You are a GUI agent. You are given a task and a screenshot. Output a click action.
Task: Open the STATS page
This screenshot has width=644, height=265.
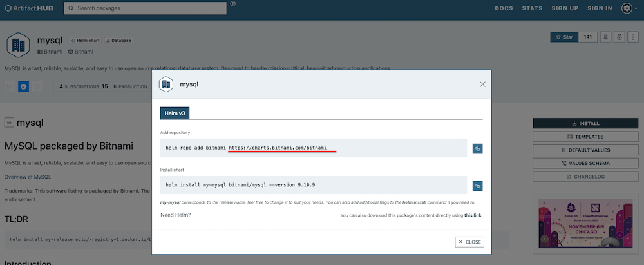point(533,8)
